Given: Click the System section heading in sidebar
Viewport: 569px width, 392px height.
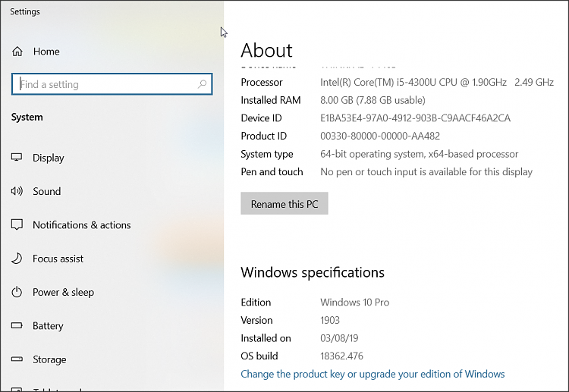Looking at the screenshot, I should [x=27, y=117].
